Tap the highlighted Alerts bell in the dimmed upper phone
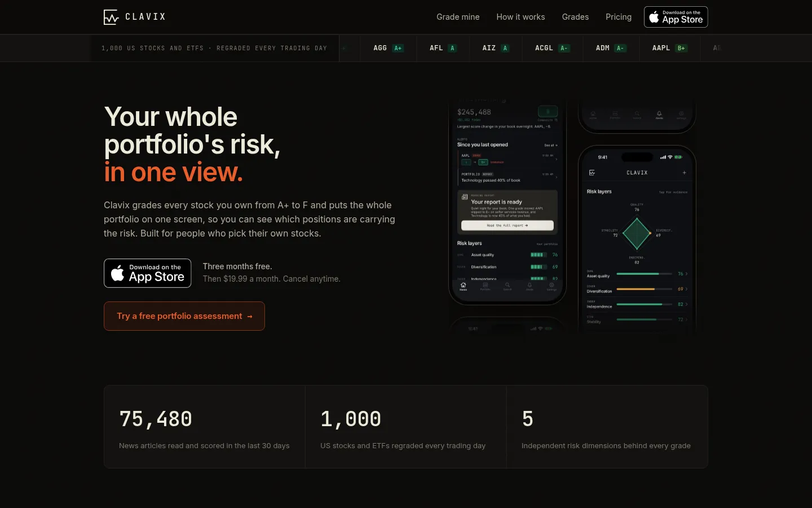This screenshot has height=508, width=812. click(659, 113)
